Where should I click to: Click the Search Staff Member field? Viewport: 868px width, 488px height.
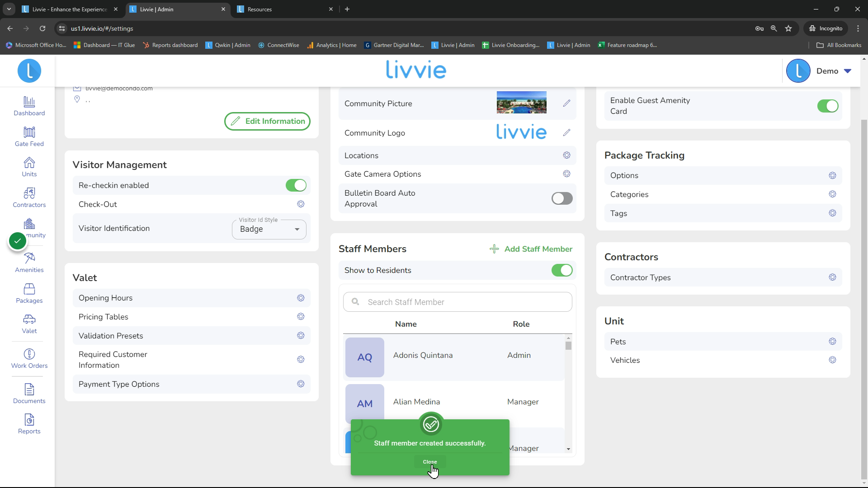click(458, 302)
